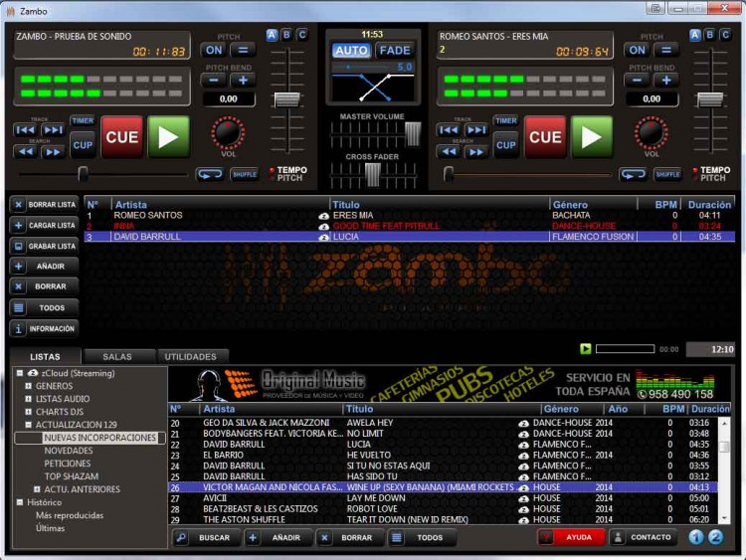Select playlist row DAVID BARRULL LUCIA
746x560 pixels.
[410, 237]
